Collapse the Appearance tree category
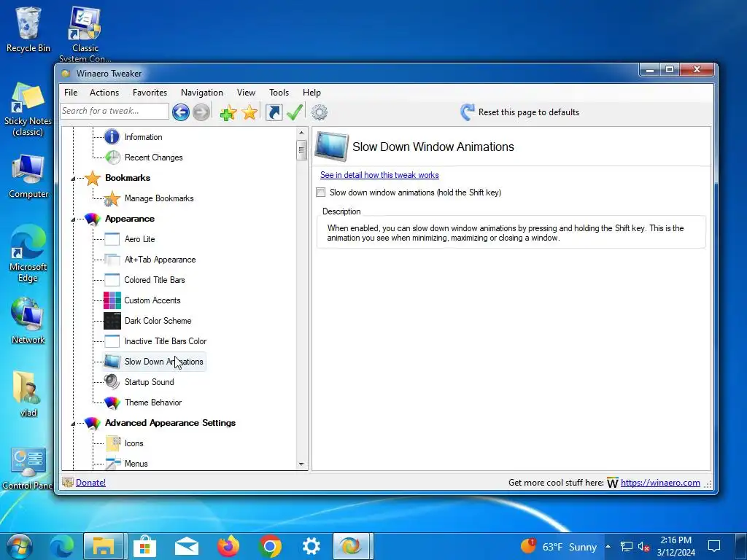The height and width of the screenshot is (560, 747). coord(73,219)
